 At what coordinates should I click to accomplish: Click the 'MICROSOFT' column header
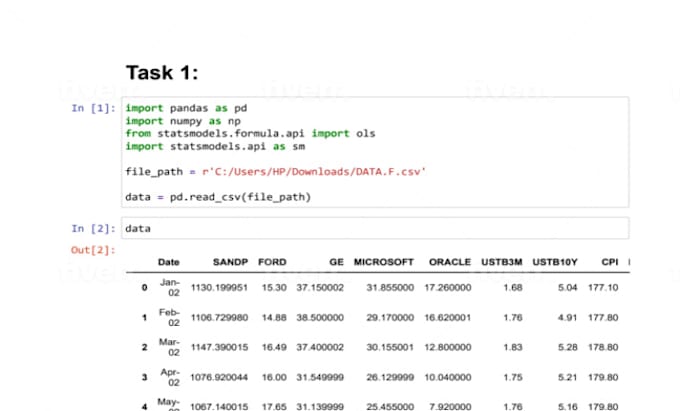(x=384, y=262)
